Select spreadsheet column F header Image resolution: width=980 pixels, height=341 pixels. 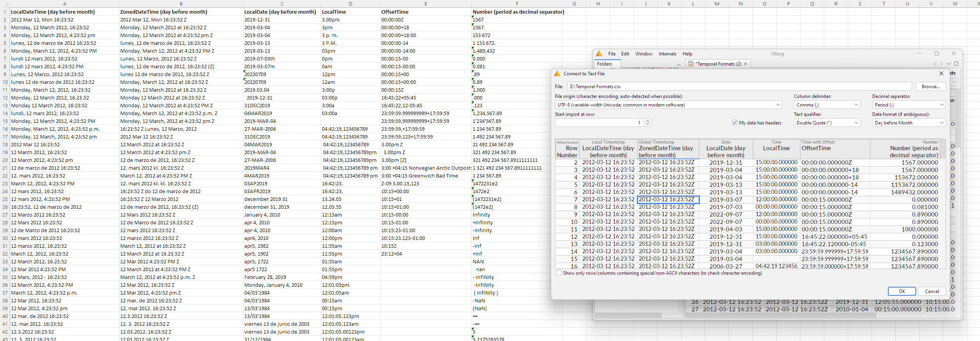pos(517,4)
